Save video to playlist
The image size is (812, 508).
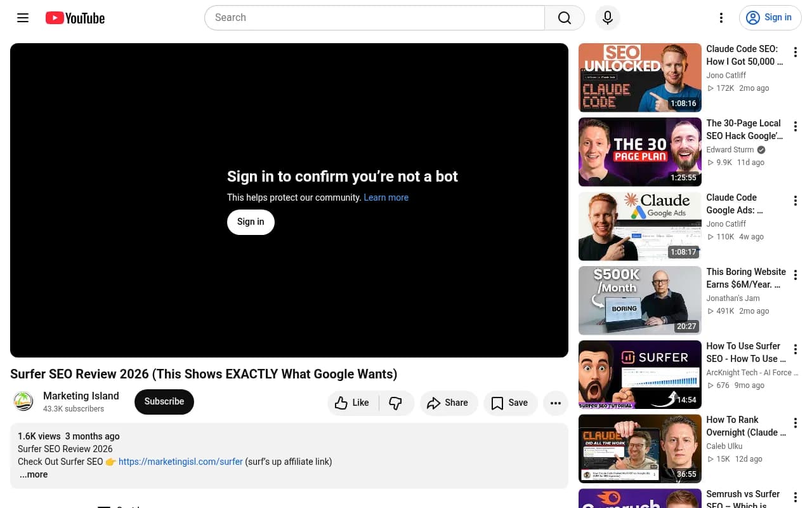click(510, 403)
